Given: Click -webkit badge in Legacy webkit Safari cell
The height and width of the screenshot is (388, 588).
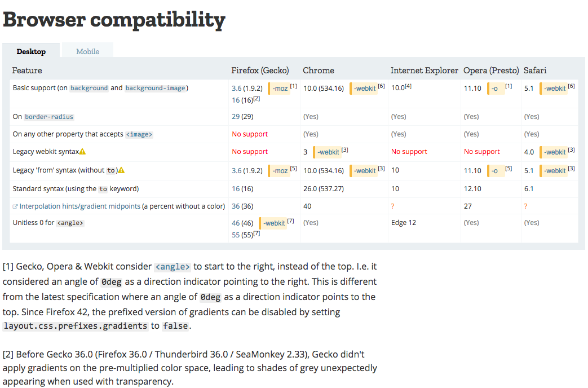Looking at the screenshot, I should (x=554, y=152).
